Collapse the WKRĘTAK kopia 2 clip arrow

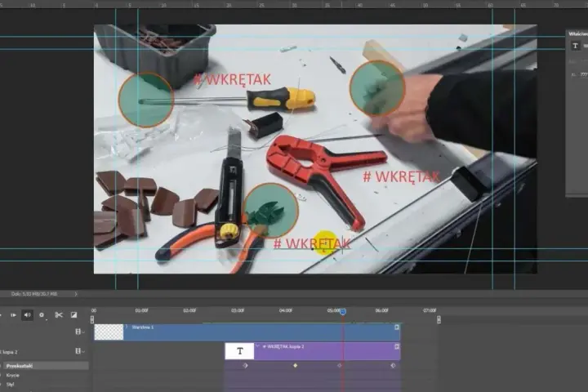tap(257, 346)
